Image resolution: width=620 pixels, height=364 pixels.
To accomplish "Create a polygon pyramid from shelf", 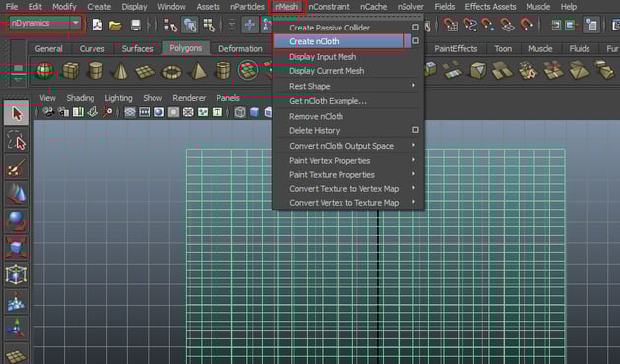I will pyautogui.click(x=198, y=71).
